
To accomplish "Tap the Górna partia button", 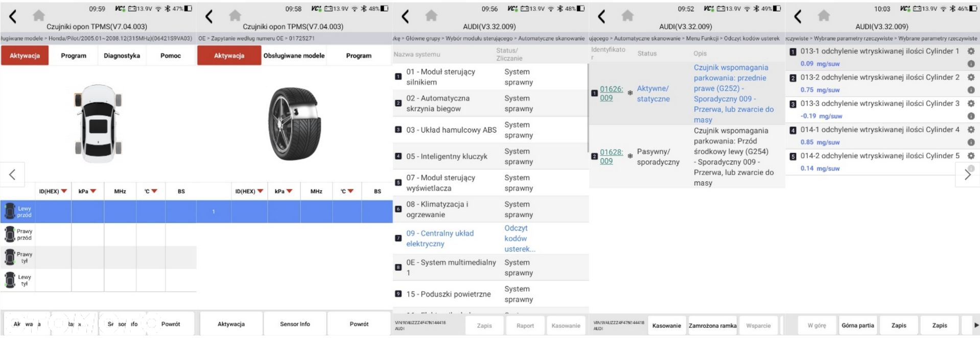I will point(857,325).
